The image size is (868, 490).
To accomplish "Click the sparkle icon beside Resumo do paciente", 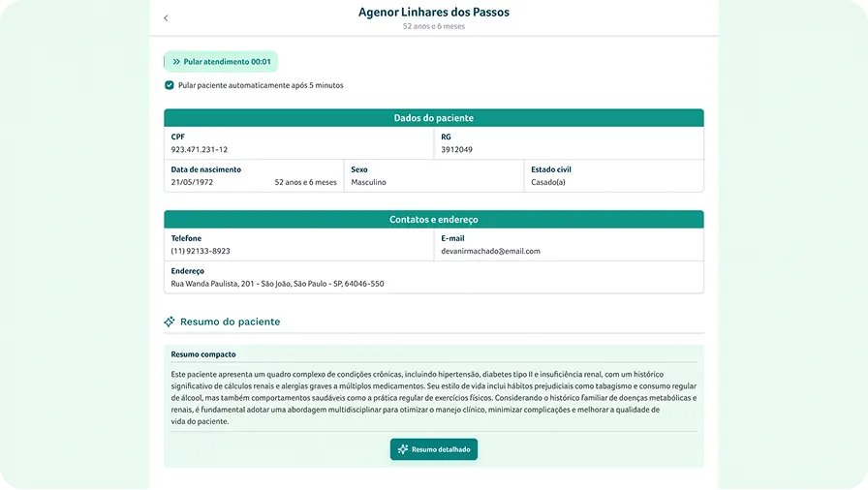I will click(170, 322).
